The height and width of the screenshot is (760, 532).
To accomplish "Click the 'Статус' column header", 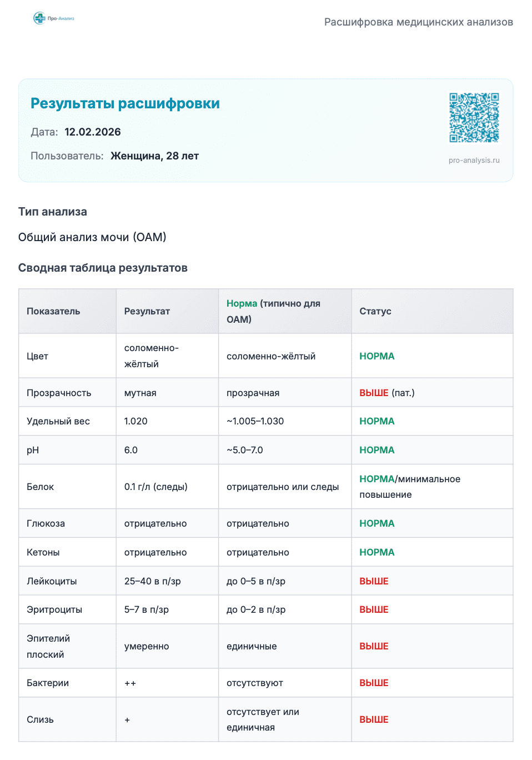I will click(x=375, y=311).
